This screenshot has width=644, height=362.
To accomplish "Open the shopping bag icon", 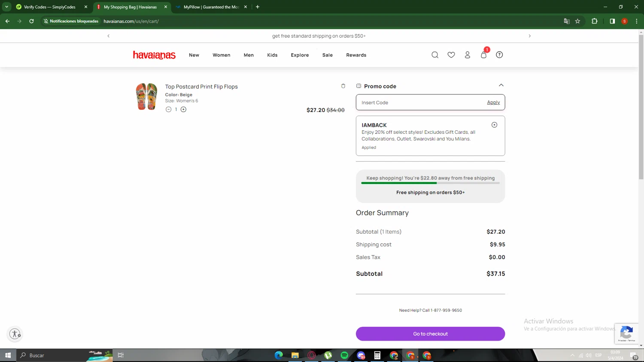I will click(484, 54).
